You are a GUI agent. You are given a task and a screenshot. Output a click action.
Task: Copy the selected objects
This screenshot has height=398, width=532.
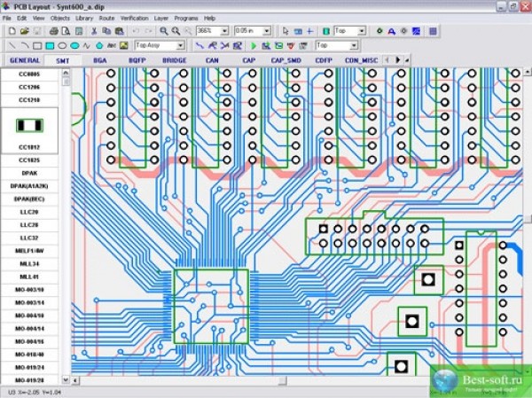coord(106,31)
